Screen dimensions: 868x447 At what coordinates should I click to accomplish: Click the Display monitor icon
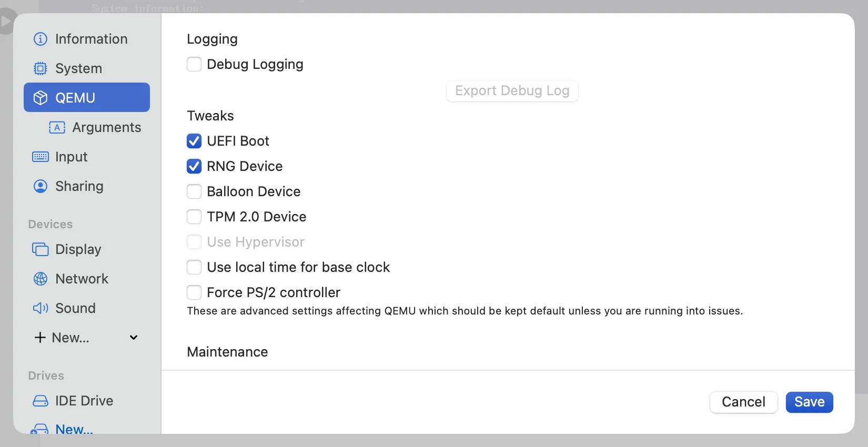pyautogui.click(x=41, y=249)
